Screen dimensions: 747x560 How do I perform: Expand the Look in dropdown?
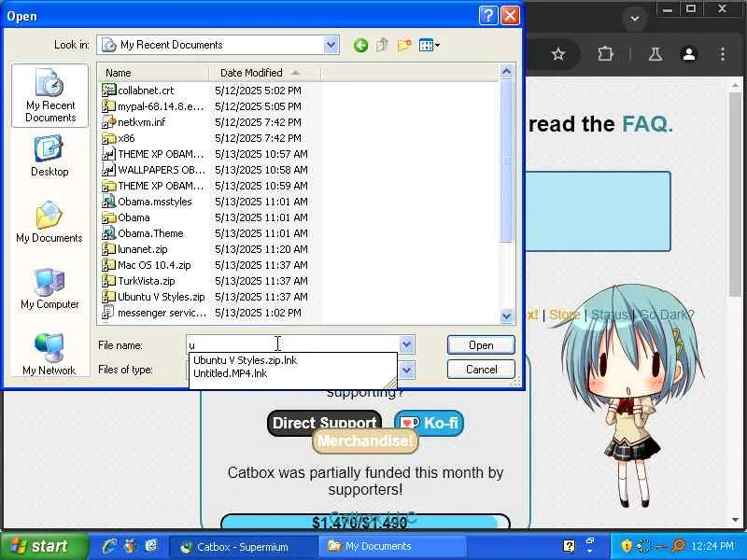331,45
